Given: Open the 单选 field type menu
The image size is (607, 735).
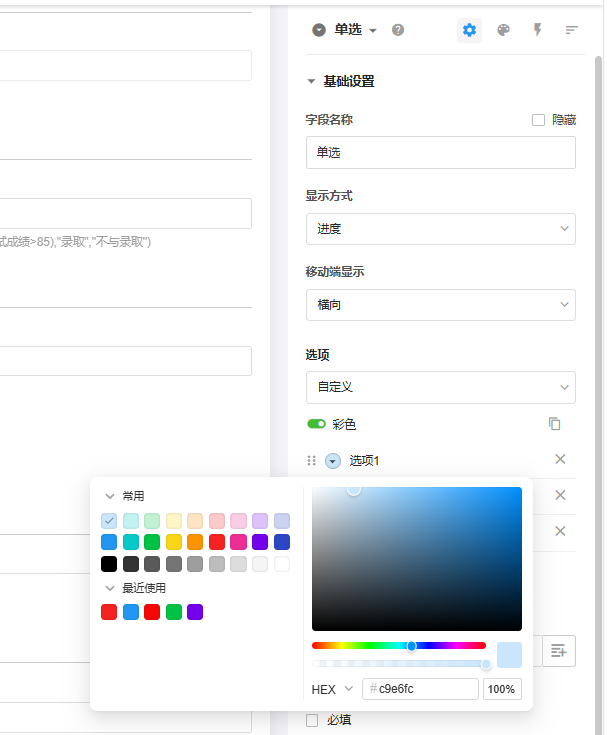Looking at the screenshot, I should pos(355,30).
